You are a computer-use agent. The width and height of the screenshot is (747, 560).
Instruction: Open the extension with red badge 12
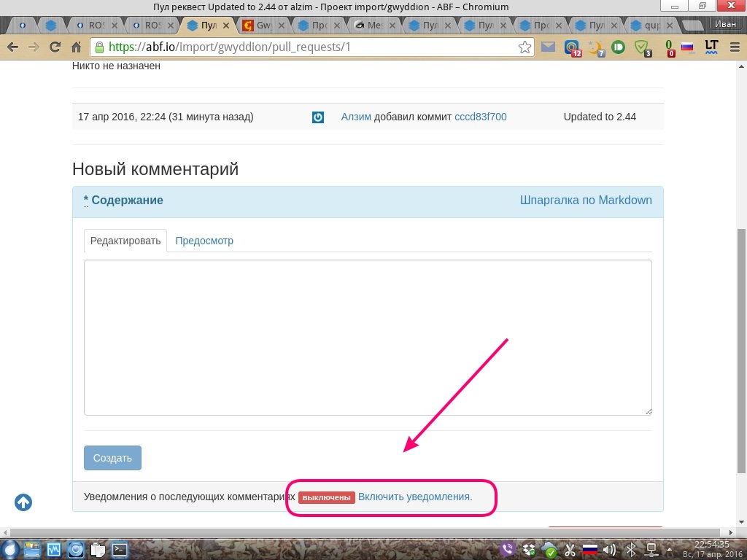tap(572, 47)
